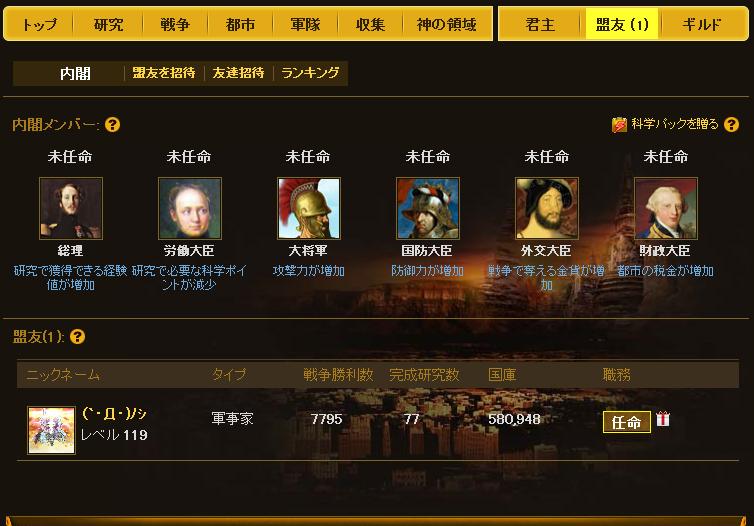
Task: Click the ally nickname (`・Д・)ﾉｼ
Action: click(x=114, y=413)
